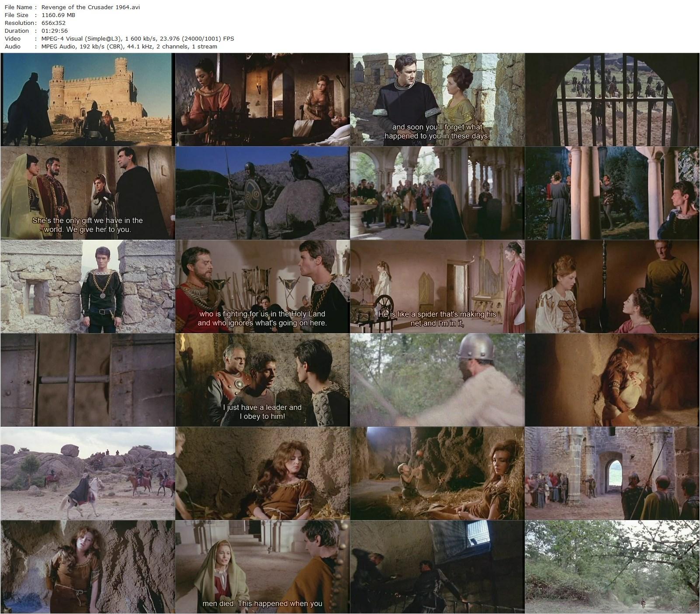Click the castle with riders thumbnail
The image size is (700, 614).
pos(87,100)
